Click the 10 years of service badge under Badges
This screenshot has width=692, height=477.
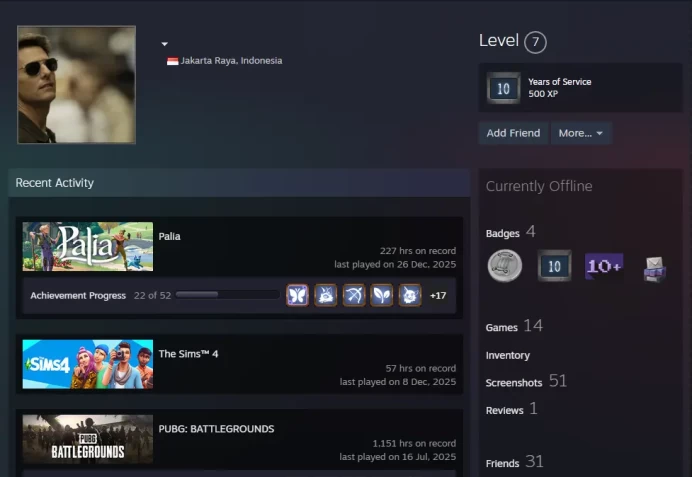(554, 266)
